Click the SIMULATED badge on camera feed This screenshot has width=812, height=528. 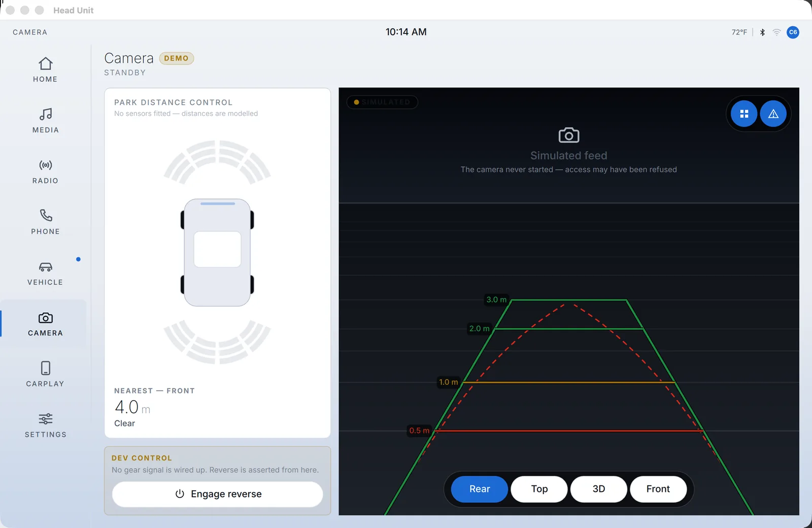382,102
